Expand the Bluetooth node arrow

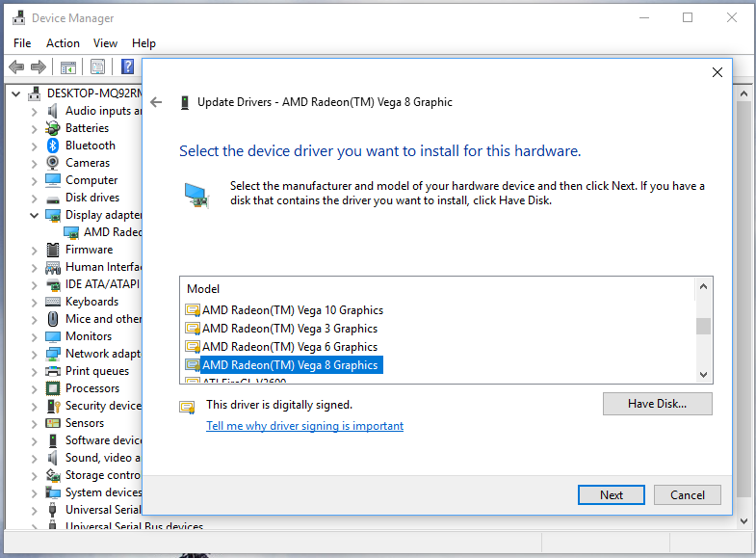(34, 146)
